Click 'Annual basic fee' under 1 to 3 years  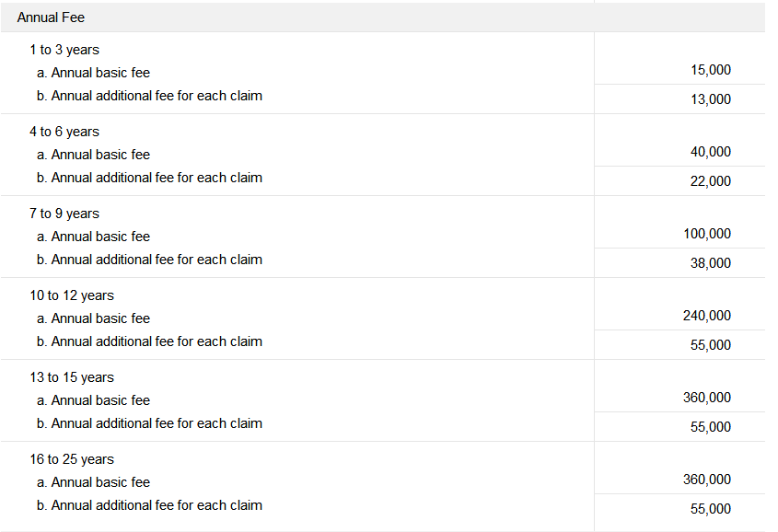[93, 73]
